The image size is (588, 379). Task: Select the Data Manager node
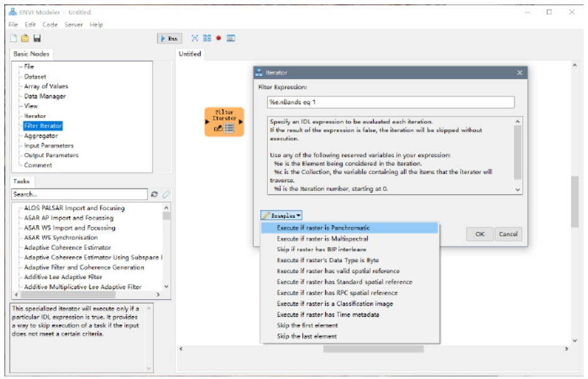[x=45, y=96]
